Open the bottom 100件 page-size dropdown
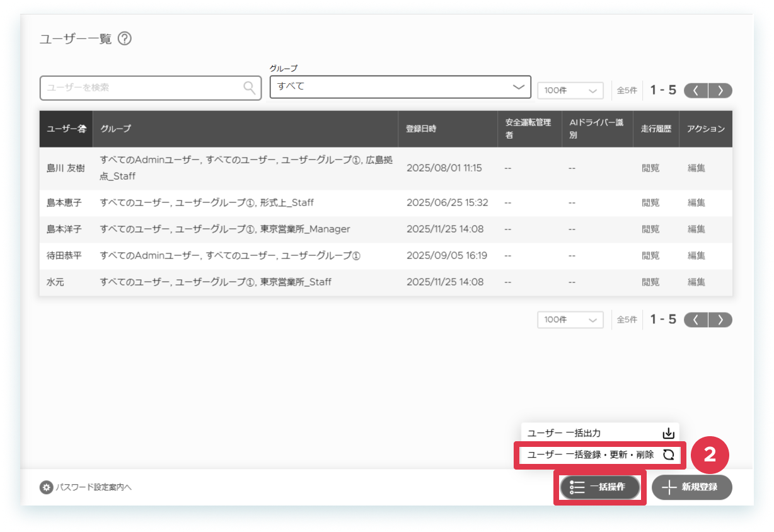Screen dimensions: 774x532 click(570, 320)
